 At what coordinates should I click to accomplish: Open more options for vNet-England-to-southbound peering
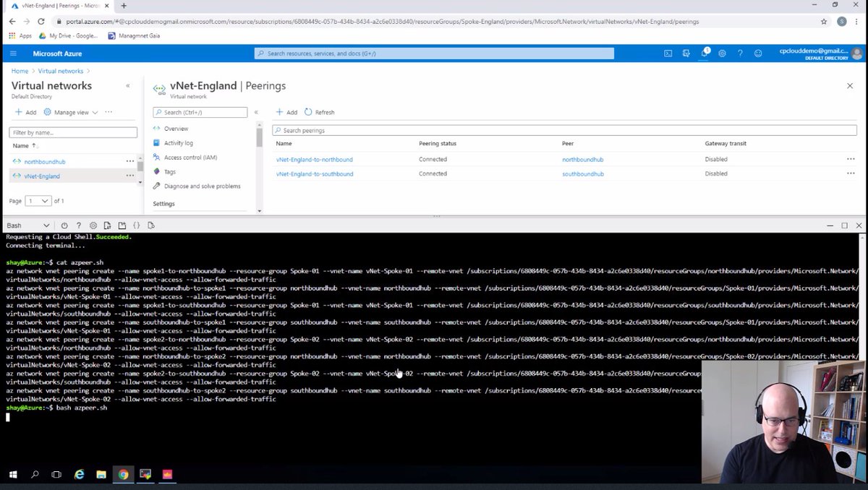(851, 173)
